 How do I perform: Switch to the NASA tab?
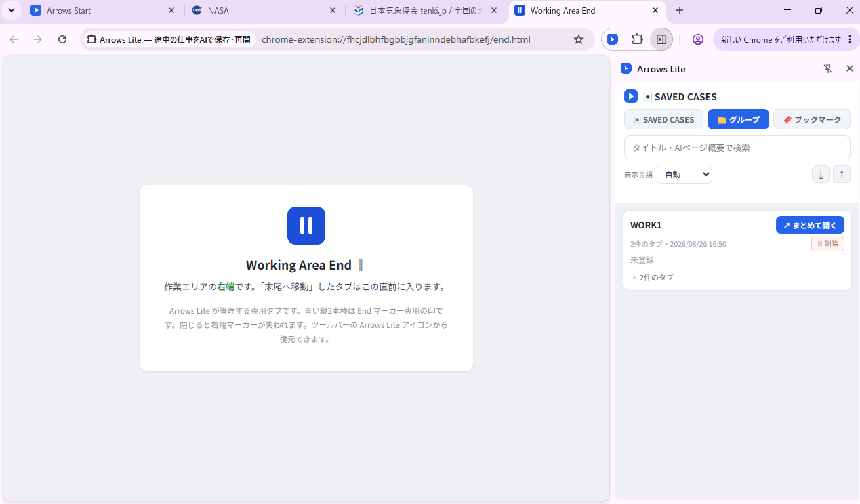click(x=264, y=11)
